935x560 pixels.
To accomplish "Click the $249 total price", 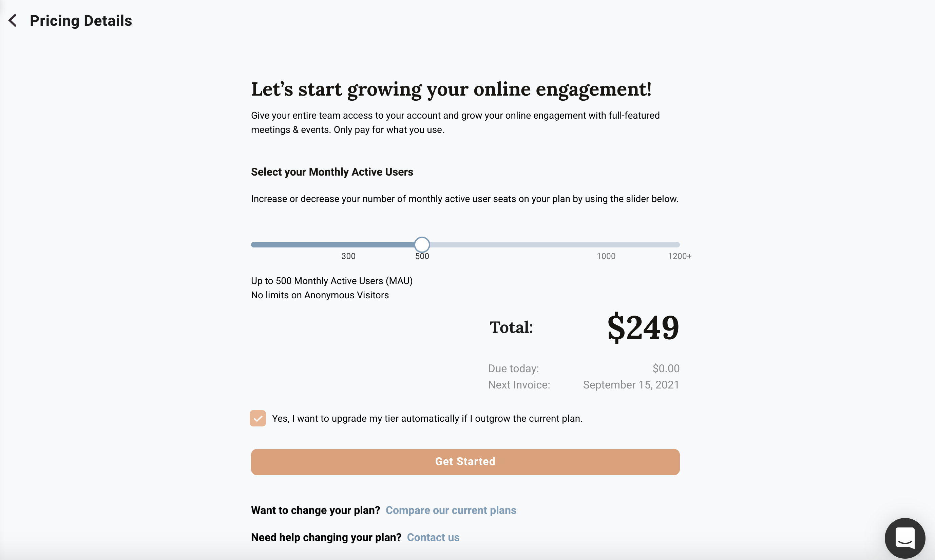I will pos(643,327).
